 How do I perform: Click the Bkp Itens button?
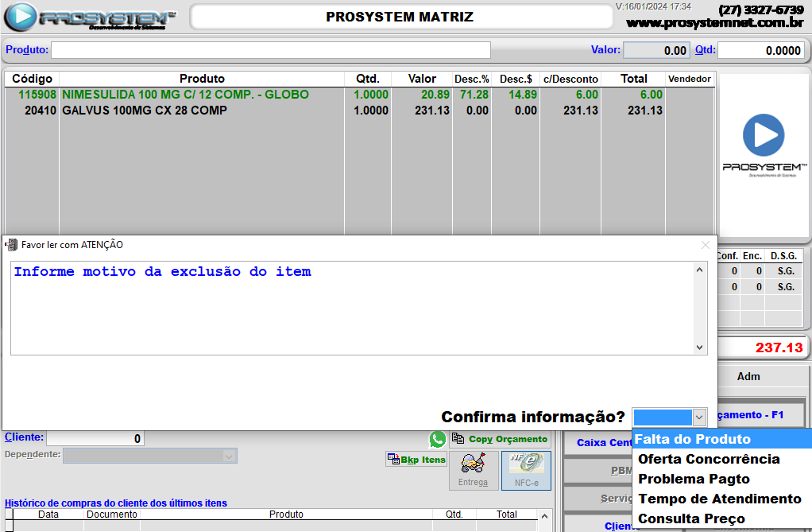(416, 460)
